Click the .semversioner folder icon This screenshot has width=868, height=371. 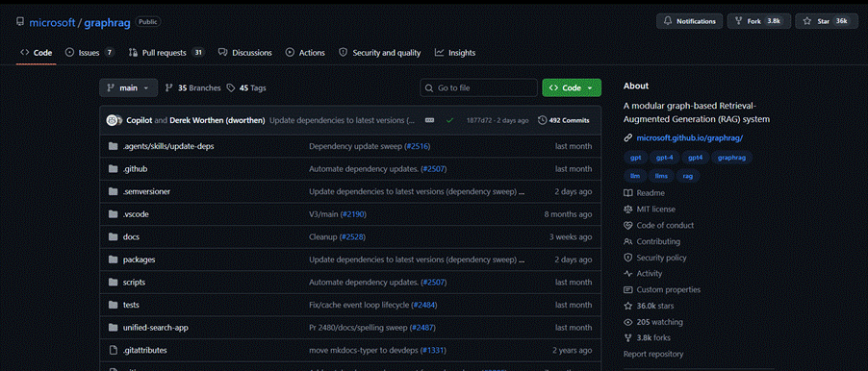[x=114, y=192]
